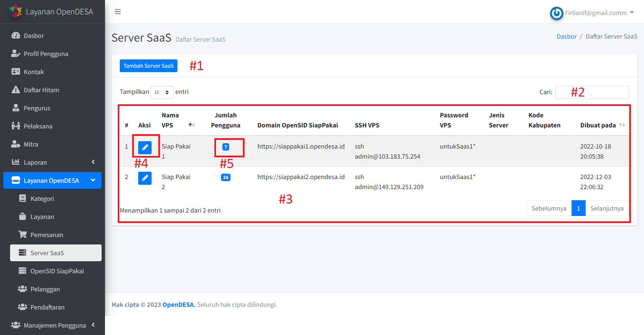Click the Firlianif@gmail.comm account name

coord(596,13)
